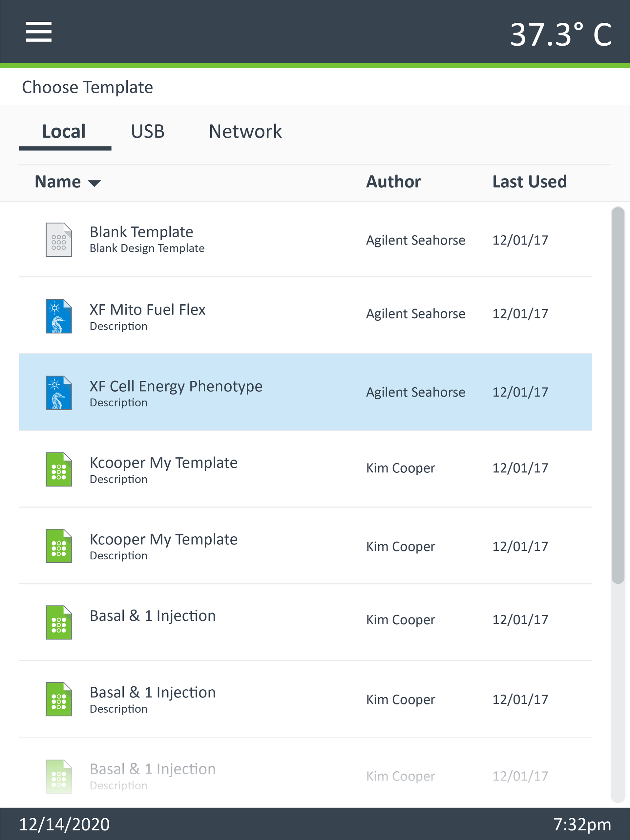Click the faded Basal & 1 Injection icon at bottom

tap(59, 776)
